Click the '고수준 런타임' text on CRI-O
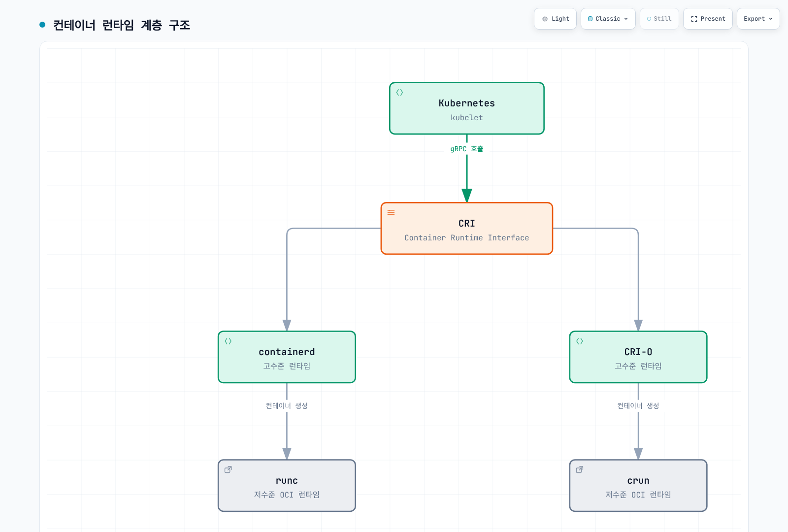 point(638,366)
